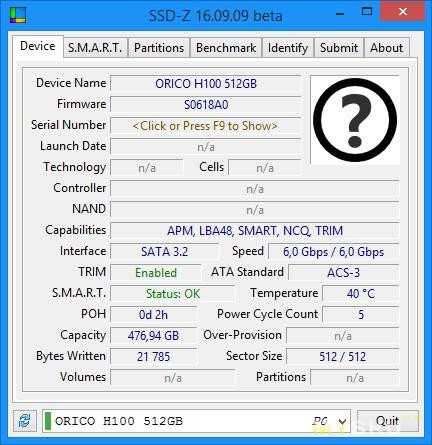Click the Device Name field ORICO H100 512GB

pos(205,83)
